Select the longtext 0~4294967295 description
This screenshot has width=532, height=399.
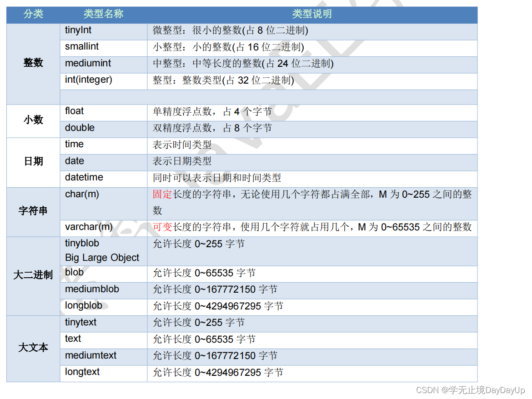(x=312, y=374)
